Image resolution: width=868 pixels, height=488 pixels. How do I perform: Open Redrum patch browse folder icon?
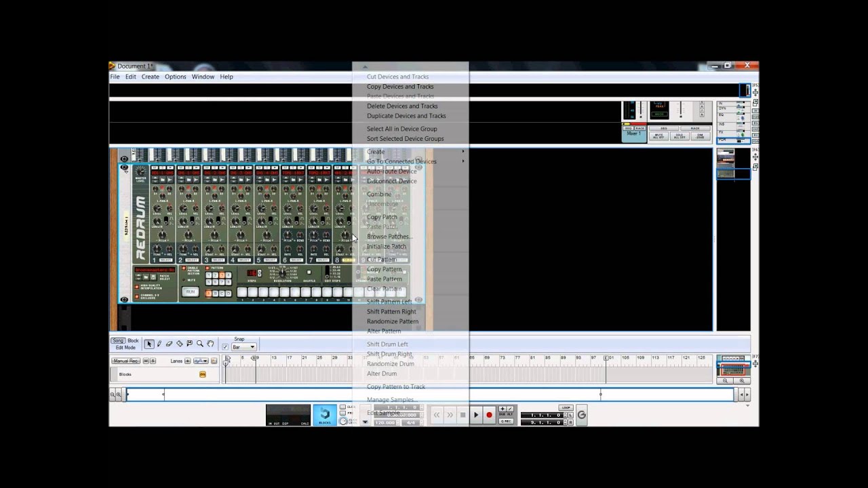pyautogui.click(x=146, y=277)
